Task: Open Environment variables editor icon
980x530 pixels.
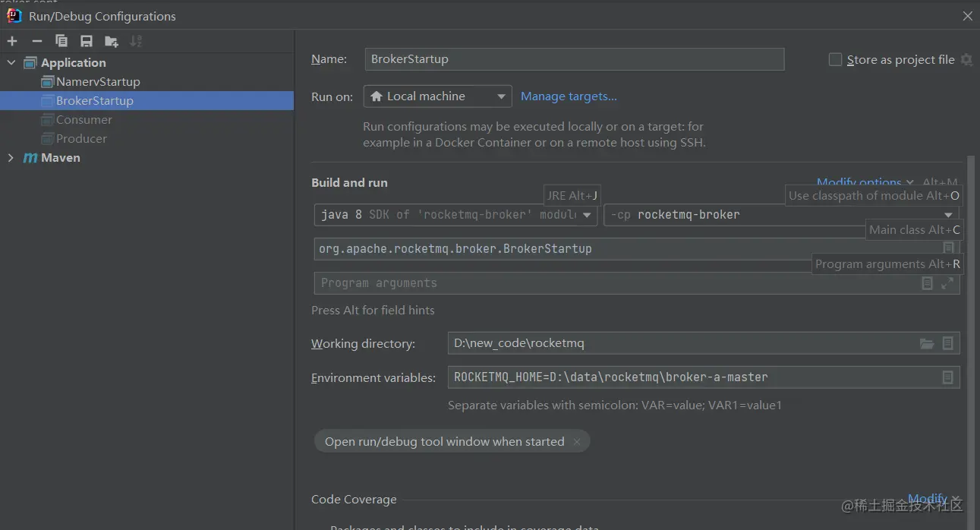Action: point(948,377)
